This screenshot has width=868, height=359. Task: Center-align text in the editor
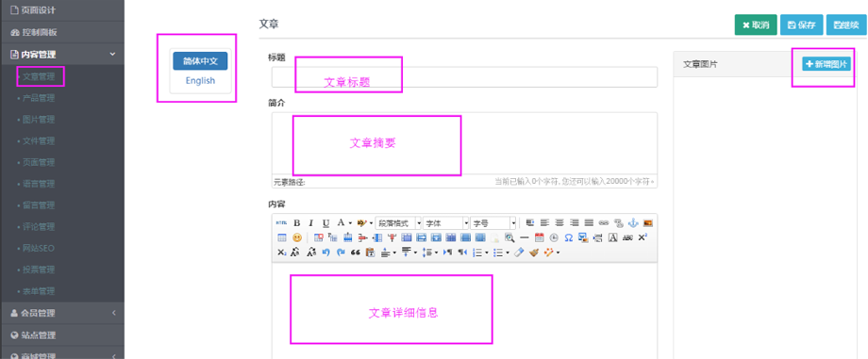point(559,223)
